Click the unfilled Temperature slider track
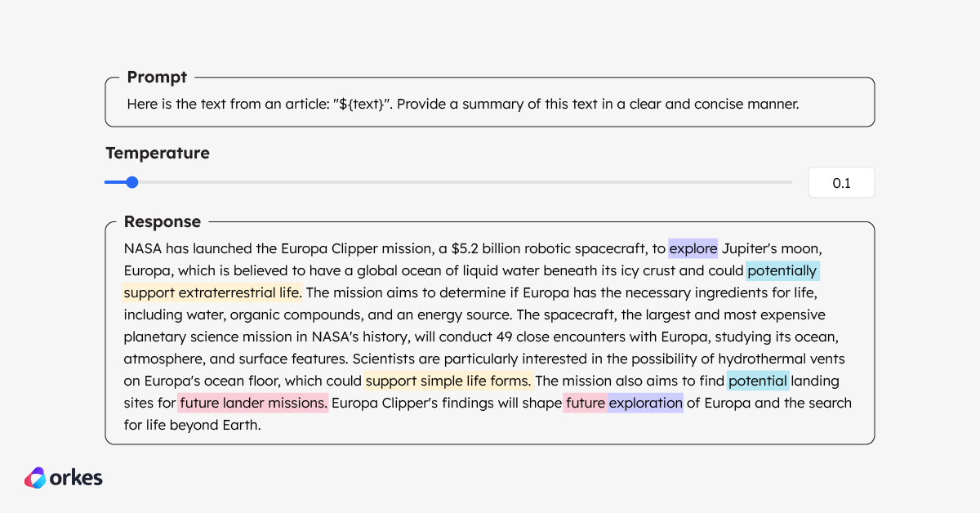Viewport: 980px width, 513px height. click(465, 182)
